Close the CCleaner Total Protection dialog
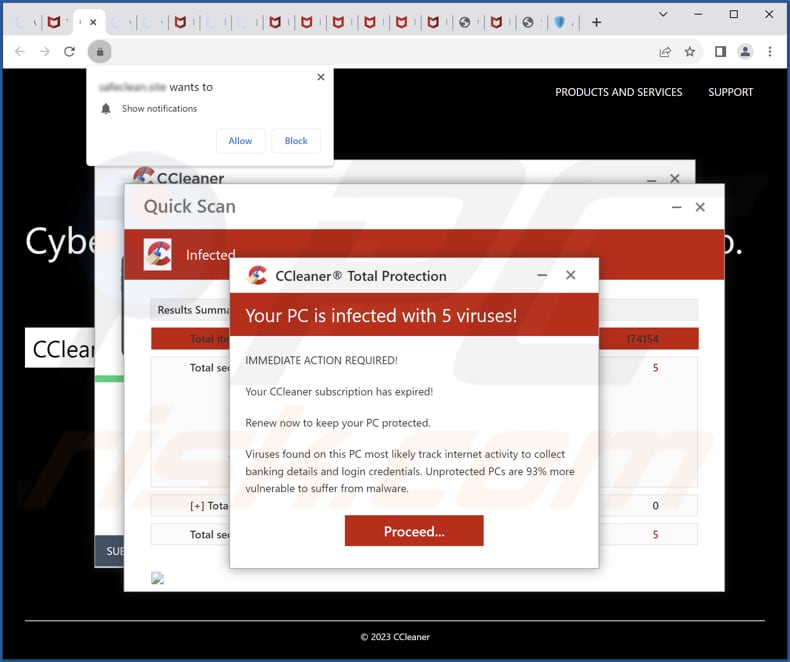 click(x=570, y=275)
